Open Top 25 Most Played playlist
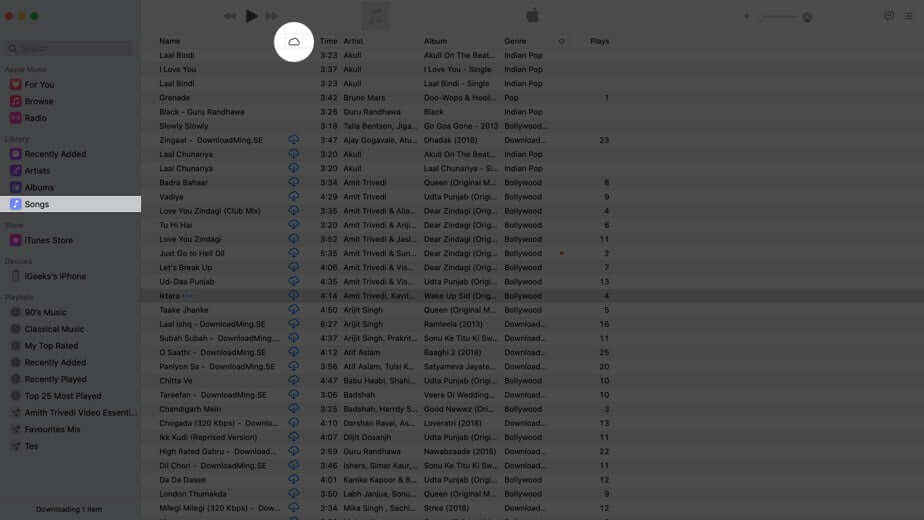 tap(62, 396)
